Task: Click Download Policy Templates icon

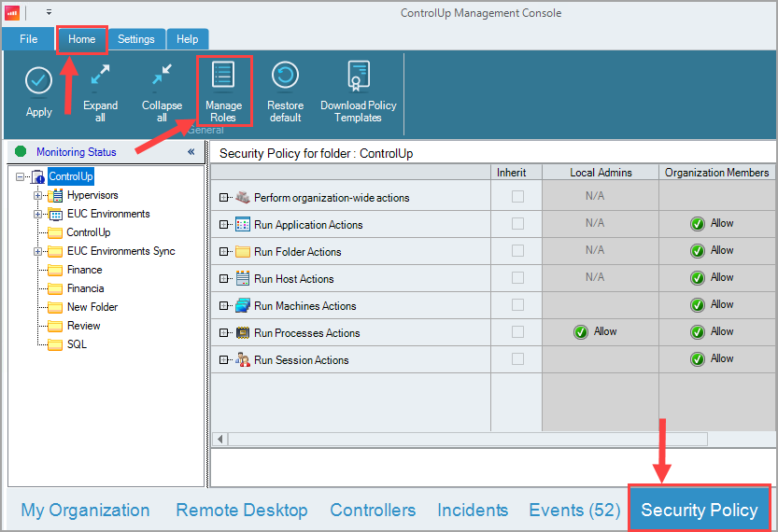Action: click(x=359, y=76)
